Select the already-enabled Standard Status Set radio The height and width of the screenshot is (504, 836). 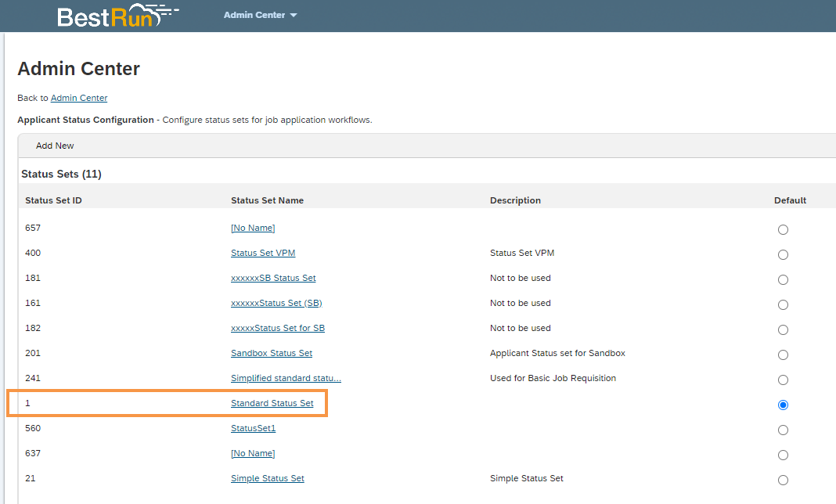click(x=783, y=405)
